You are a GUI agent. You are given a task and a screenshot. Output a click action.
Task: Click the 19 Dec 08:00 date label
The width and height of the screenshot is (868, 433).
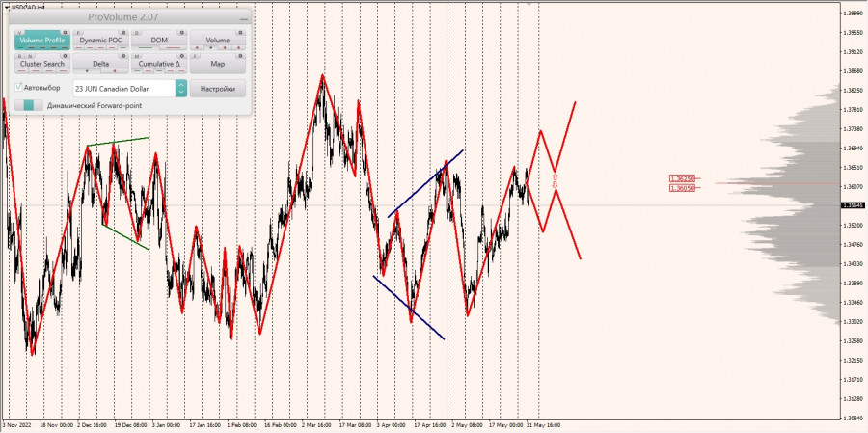(x=130, y=425)
